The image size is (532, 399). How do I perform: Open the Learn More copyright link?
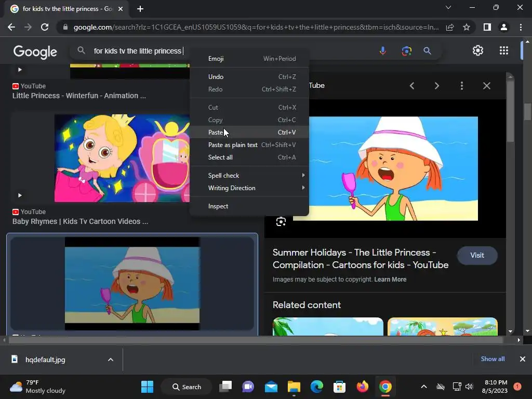[390, 280]
